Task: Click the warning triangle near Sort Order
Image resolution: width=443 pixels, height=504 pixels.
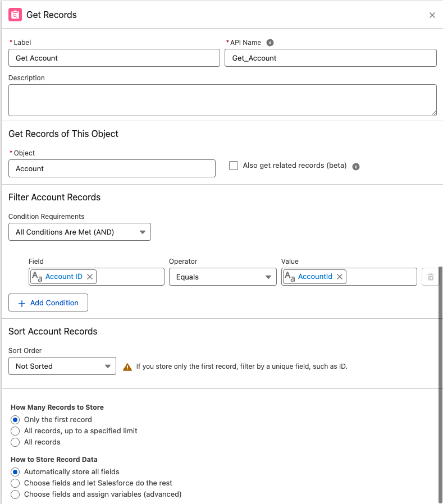Action: (x=127, y=366)
